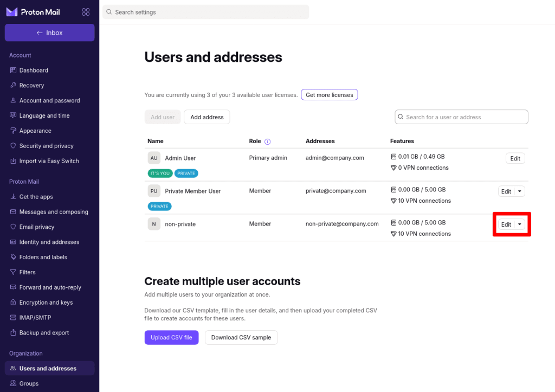Click the Primary admin role text
The image size is (555, 392).
[268, 158]
